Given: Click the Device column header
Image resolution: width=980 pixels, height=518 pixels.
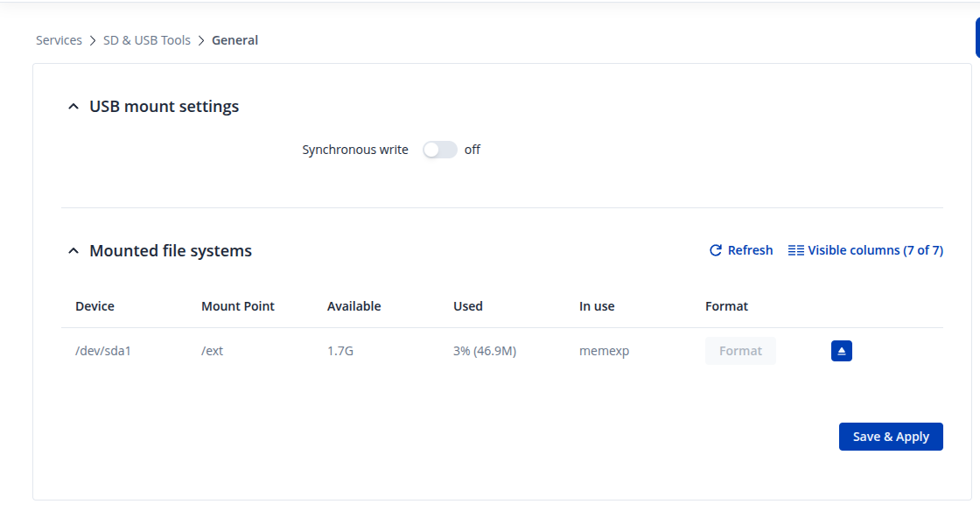Looking at the screenshot, I should coord(94,306).
